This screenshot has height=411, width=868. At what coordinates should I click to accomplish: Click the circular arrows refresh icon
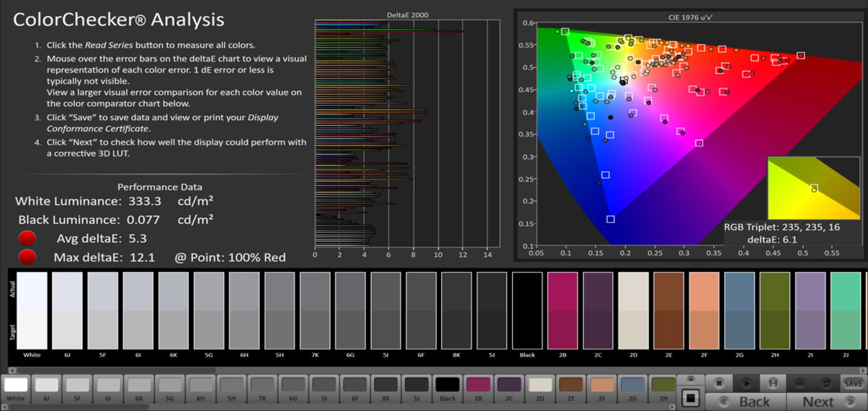tap(826, 383)
